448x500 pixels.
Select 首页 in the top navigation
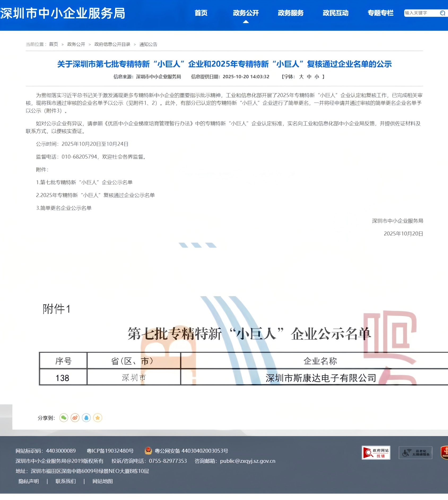201,13
